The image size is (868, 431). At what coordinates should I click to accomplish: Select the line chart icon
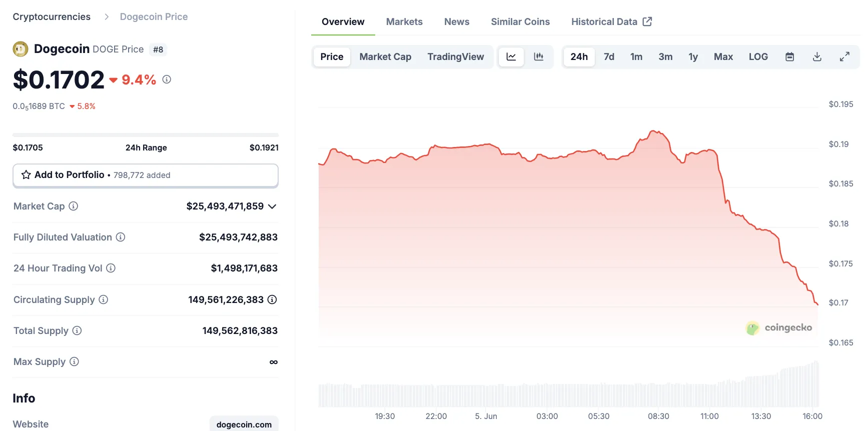click(511, 56)
